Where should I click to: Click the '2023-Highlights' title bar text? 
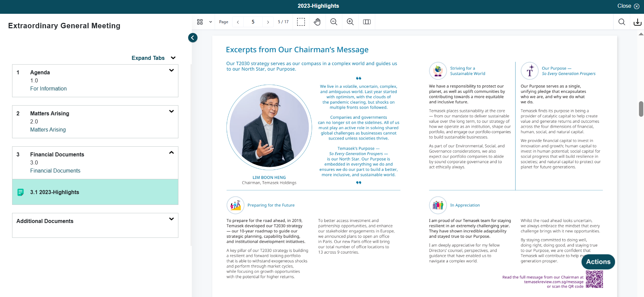318,6
